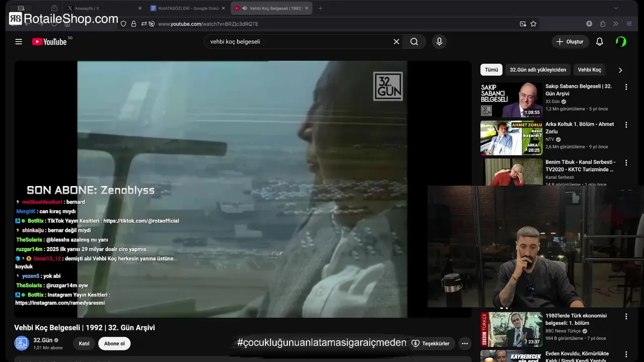Click Kanal Serbesti channel name
This screenshot has width=644, height=362.
559,177
